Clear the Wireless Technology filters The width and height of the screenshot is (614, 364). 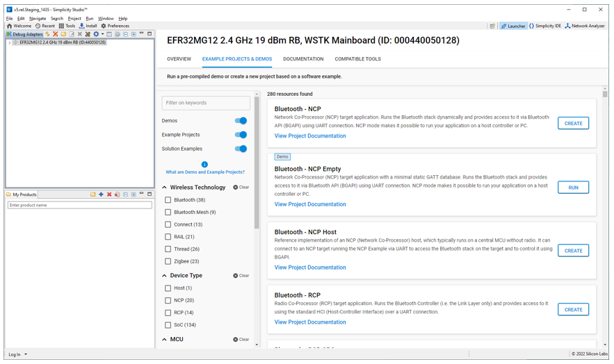pos(241,188)
